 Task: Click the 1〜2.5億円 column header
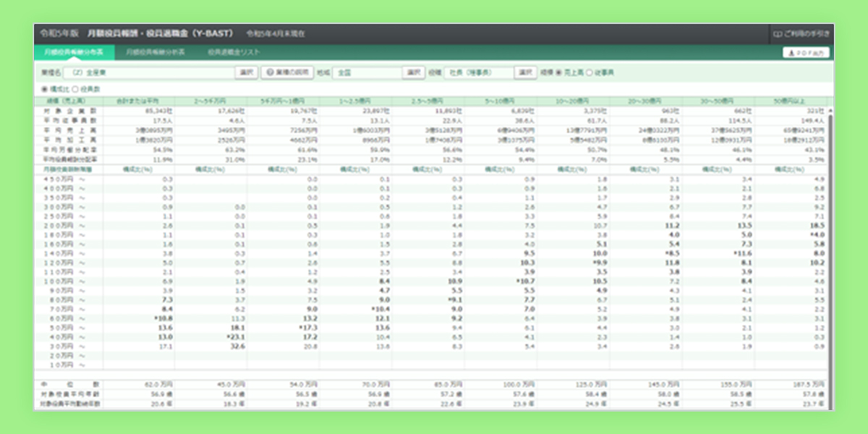pyautogui.click(x=355, y=101)
